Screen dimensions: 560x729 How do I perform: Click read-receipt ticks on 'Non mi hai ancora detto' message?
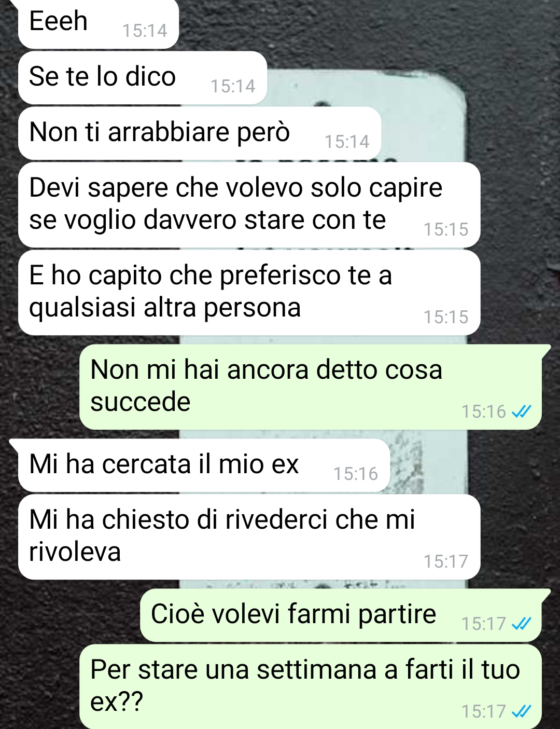(521, 412)
